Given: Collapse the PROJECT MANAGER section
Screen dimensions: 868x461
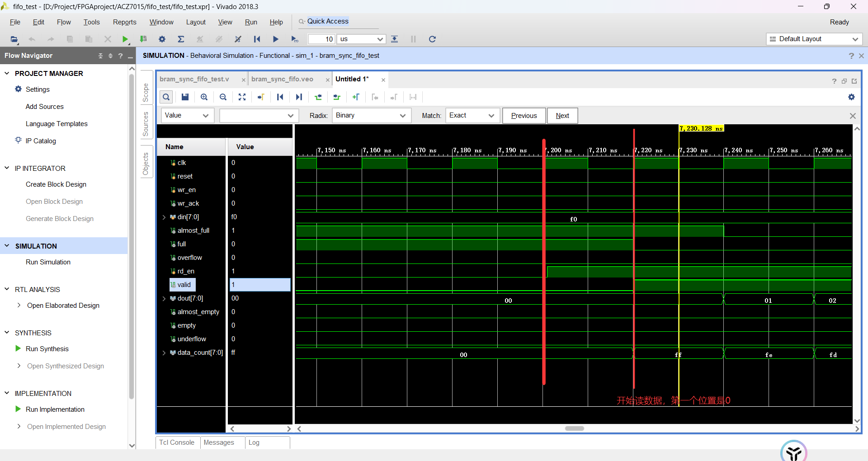Looking at the screenshot, I should click(x=7, y=73).
